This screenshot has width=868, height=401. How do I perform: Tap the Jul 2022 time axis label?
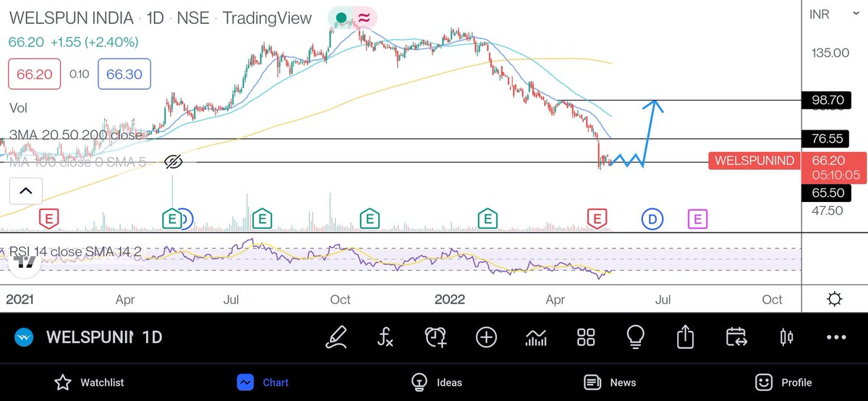point(662,299)
